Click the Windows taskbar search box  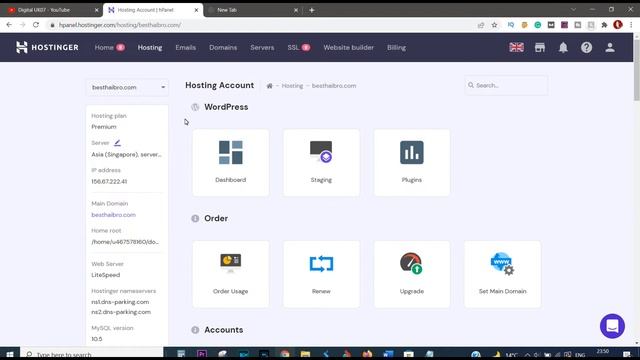(92, 354)
